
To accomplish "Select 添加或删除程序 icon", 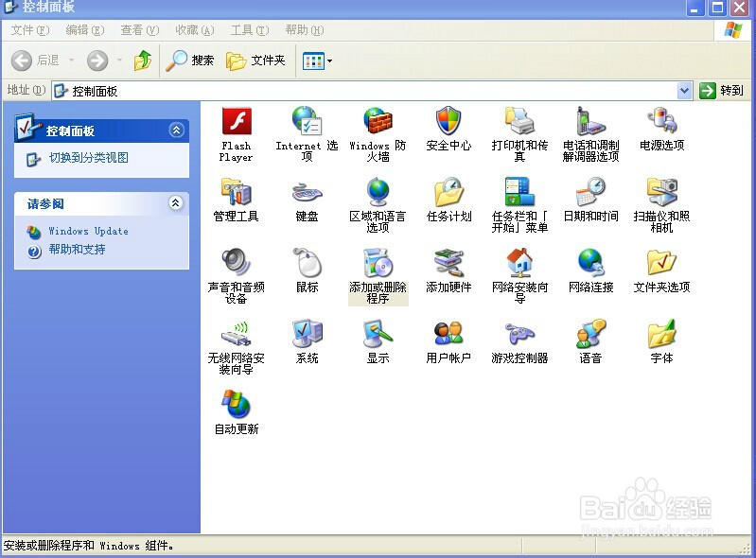I will pyautogui.click(x=378, y=263).
